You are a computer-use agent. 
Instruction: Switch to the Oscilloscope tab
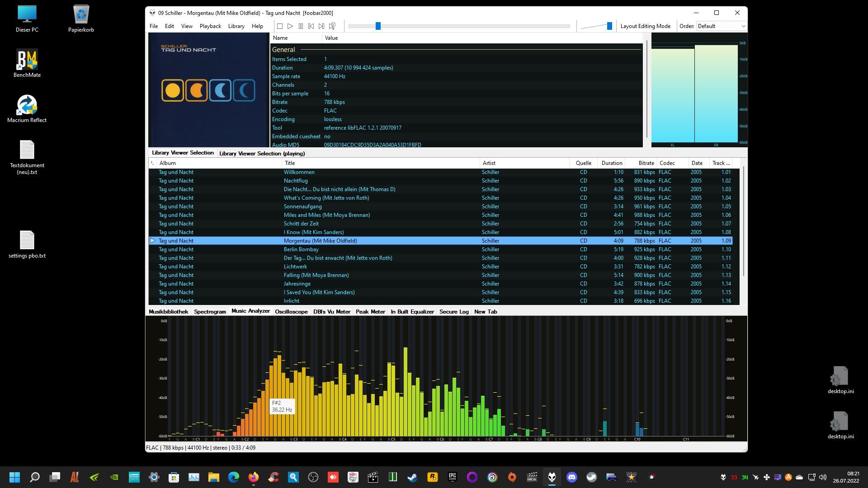click(x=291, y=312)
